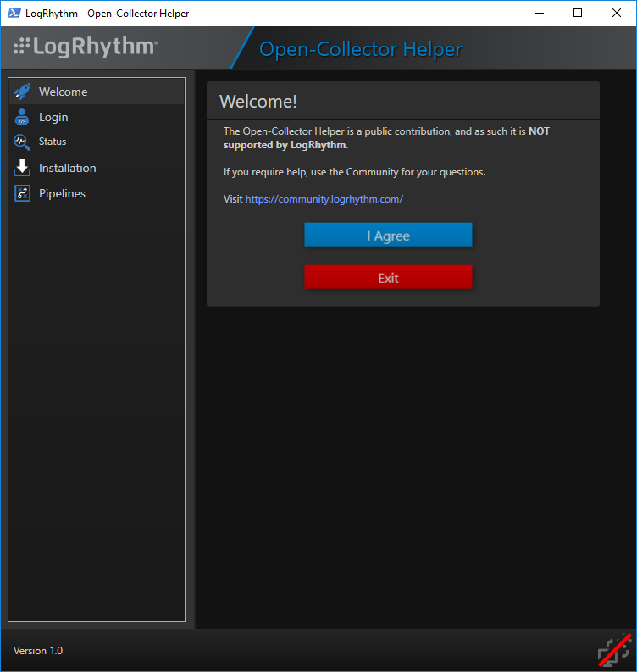Click the Open-Collector Helper header title

pos(361,49)
